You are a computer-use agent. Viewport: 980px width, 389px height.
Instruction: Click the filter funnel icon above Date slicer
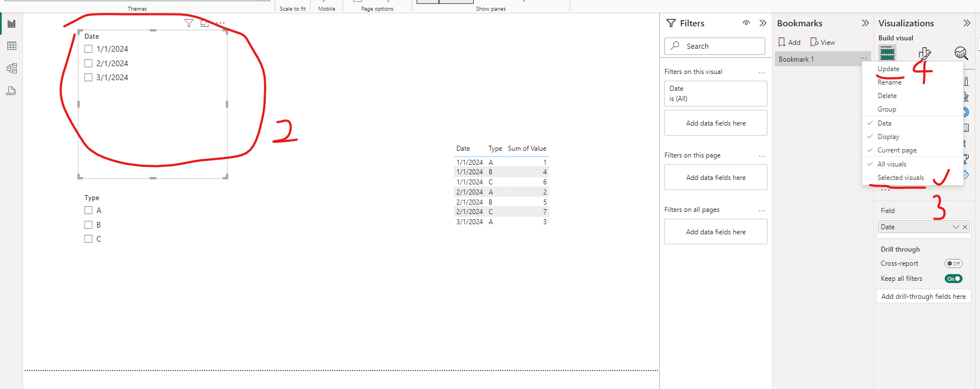tap(189, 23)
